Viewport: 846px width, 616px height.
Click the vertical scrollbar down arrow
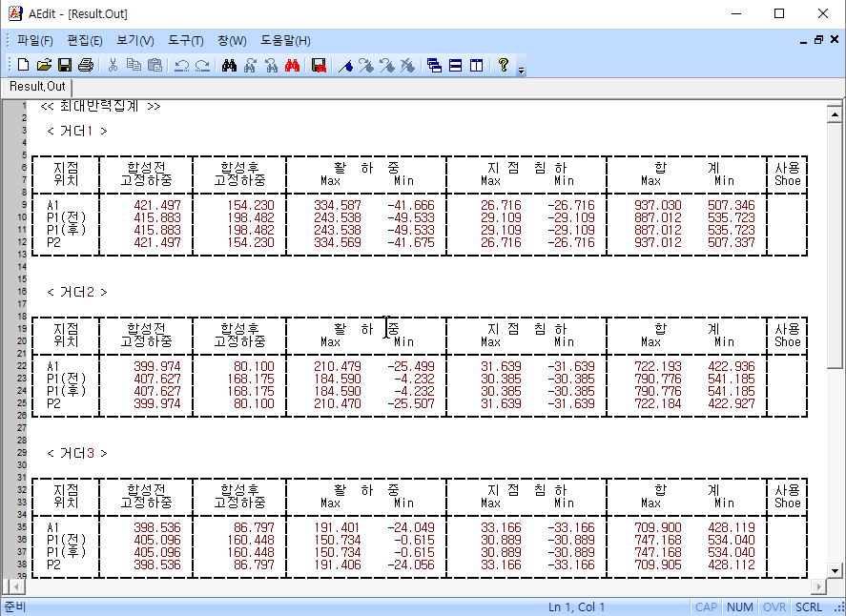835,570
